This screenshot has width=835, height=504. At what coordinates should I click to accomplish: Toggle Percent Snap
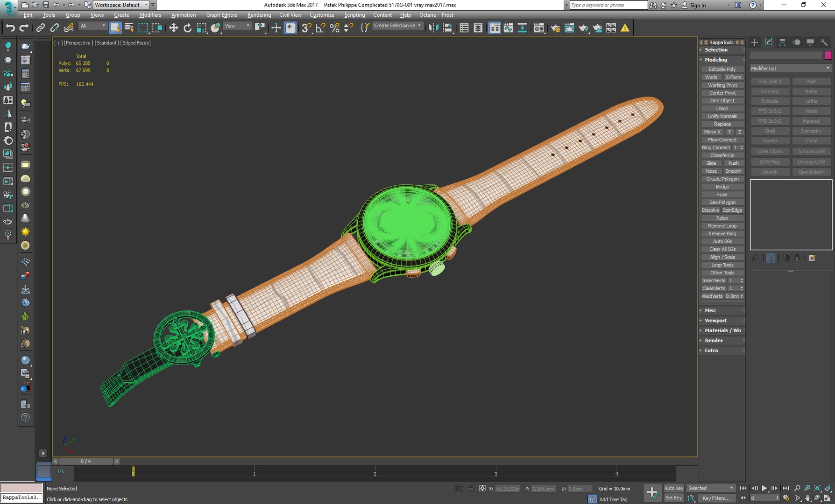coord(334,28)
